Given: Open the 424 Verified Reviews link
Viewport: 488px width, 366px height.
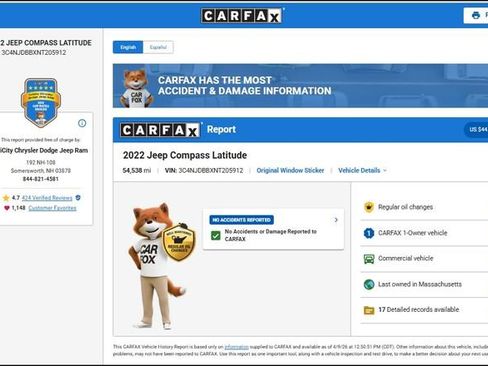Looking at the screenshot, I should pos(47,198).
